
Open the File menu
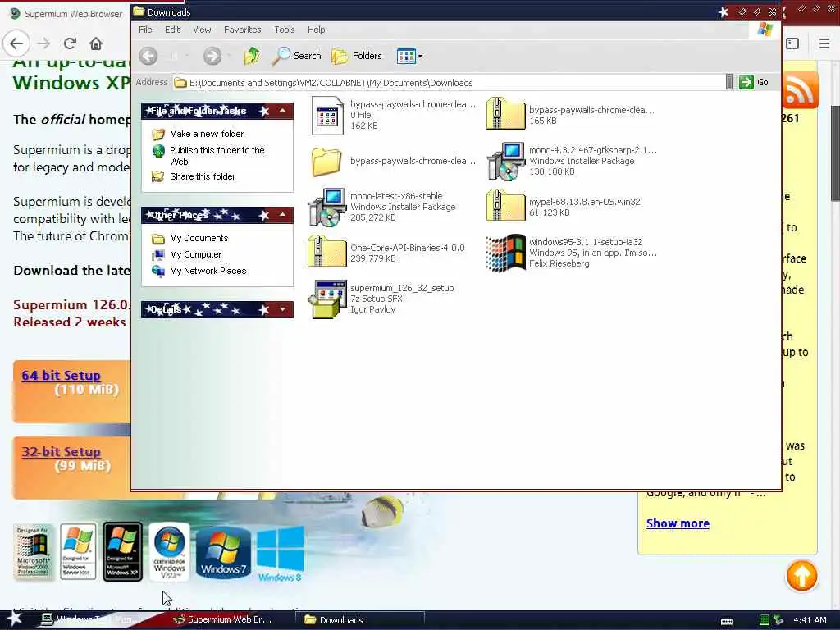pyautogui.click(x=145, y=30)
